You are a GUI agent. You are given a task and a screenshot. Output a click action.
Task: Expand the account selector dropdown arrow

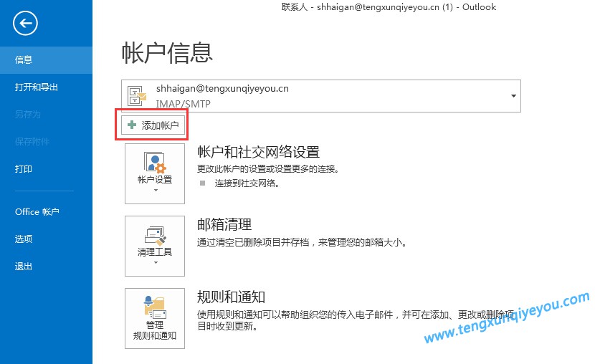point(513,96)
